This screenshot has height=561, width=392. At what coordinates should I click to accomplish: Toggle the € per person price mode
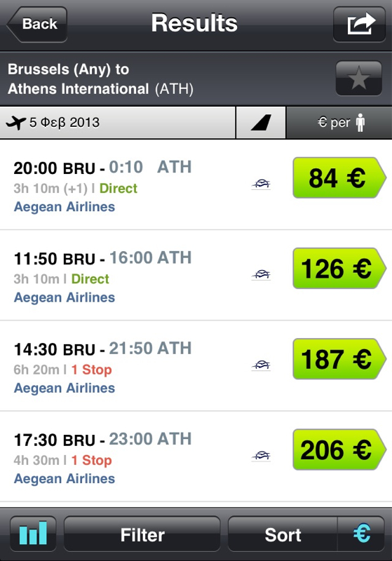[x=339, y=122]
